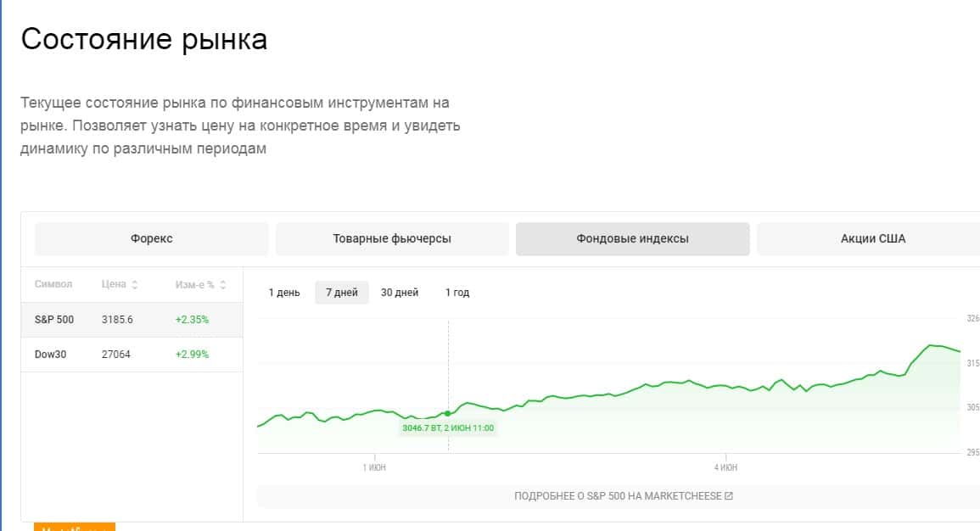Switch to the Форекс tab
980x531 pixels.
[x=152, y=239]
